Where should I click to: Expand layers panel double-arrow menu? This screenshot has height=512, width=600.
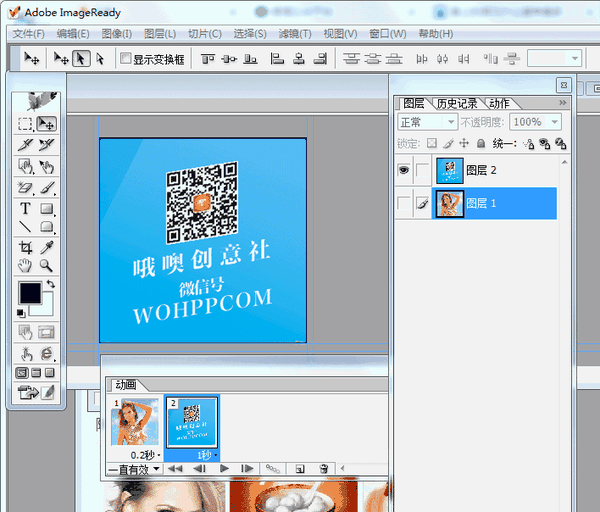pyautogui.click(x=562, y=103)
